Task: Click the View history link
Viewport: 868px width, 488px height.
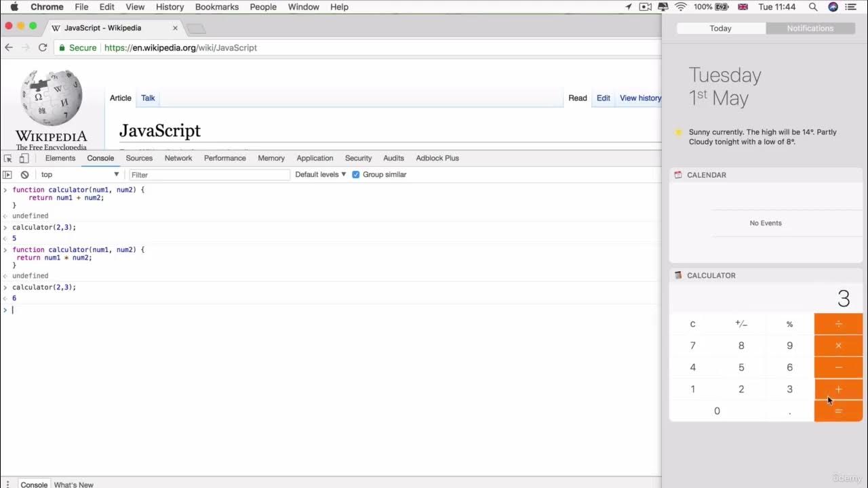Action: click(640, 98)
